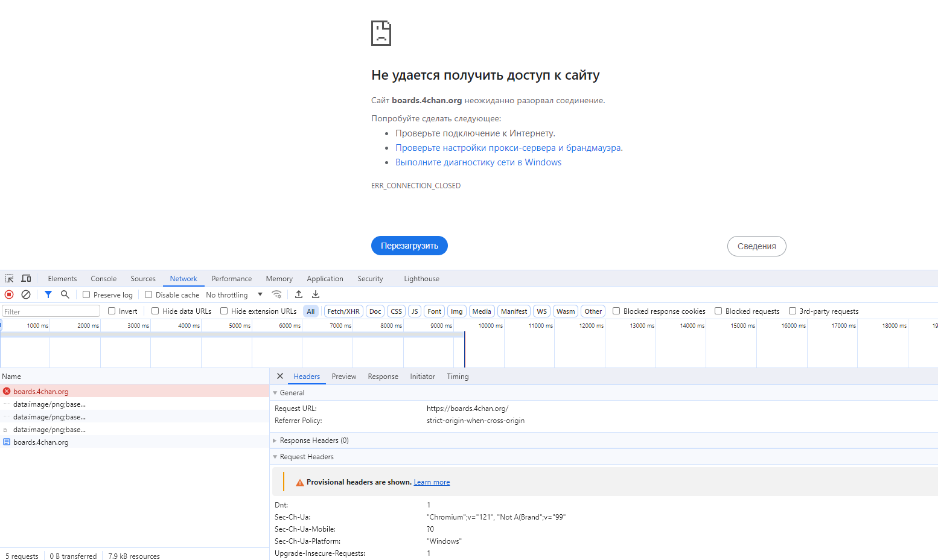Image resolution: width=938 pixels, height=560 pixels.
Task: Open network conditions wifi icon
Action: [x=276, y=294]
